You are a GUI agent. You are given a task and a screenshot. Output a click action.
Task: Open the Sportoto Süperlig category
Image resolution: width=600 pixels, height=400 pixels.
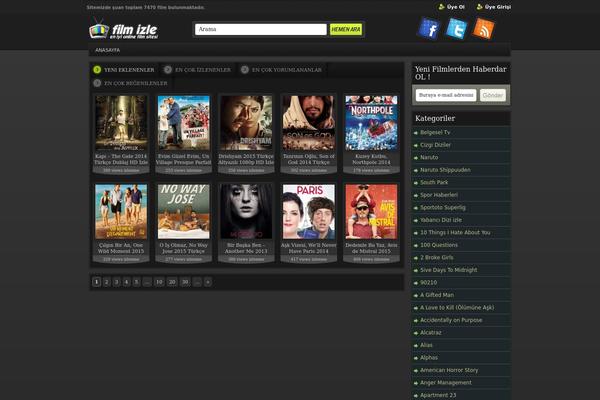click(443, 207)
